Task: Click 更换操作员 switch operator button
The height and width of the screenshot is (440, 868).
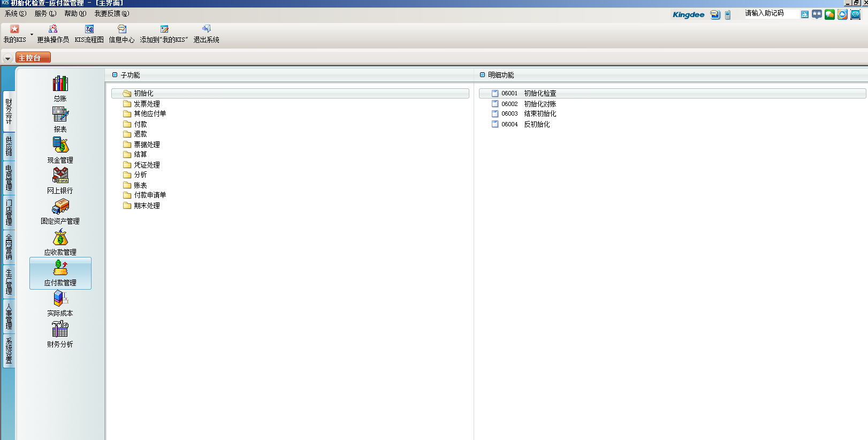Action: coord(53,34)
